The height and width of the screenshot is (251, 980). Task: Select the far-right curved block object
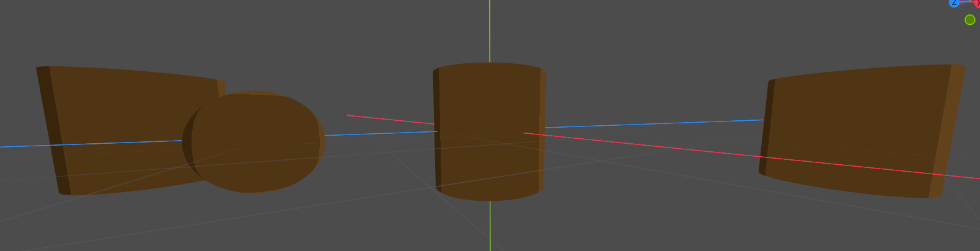862,131
